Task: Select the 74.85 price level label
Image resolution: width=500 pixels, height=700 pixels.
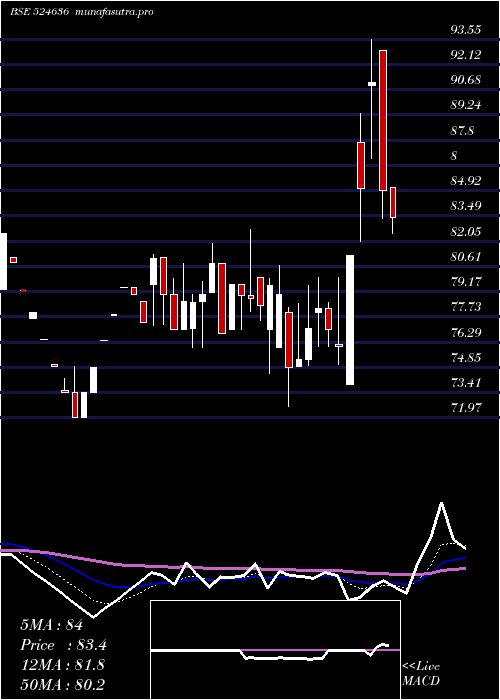Action: 466,358
